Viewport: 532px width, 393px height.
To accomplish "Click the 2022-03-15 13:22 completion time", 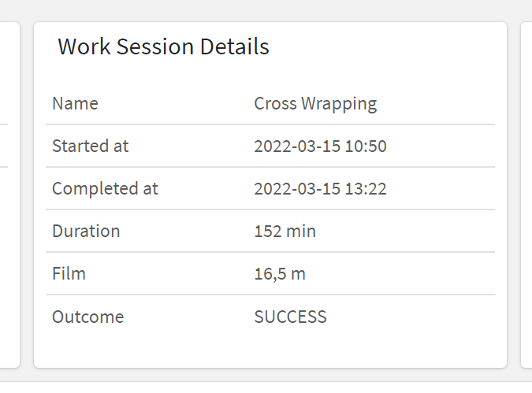I will click(x=320, y=189).
